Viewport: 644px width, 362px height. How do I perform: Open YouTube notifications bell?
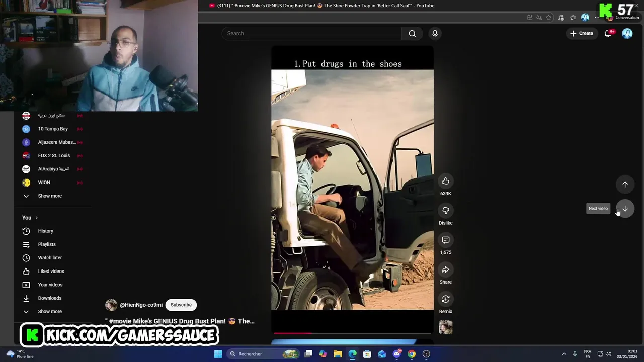coord(608,33)
